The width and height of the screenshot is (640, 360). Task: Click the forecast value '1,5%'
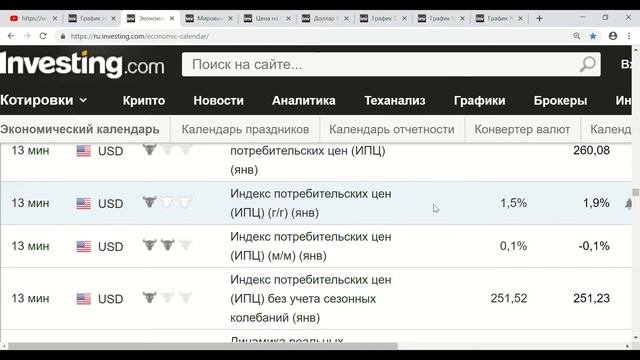pos(513,203)
